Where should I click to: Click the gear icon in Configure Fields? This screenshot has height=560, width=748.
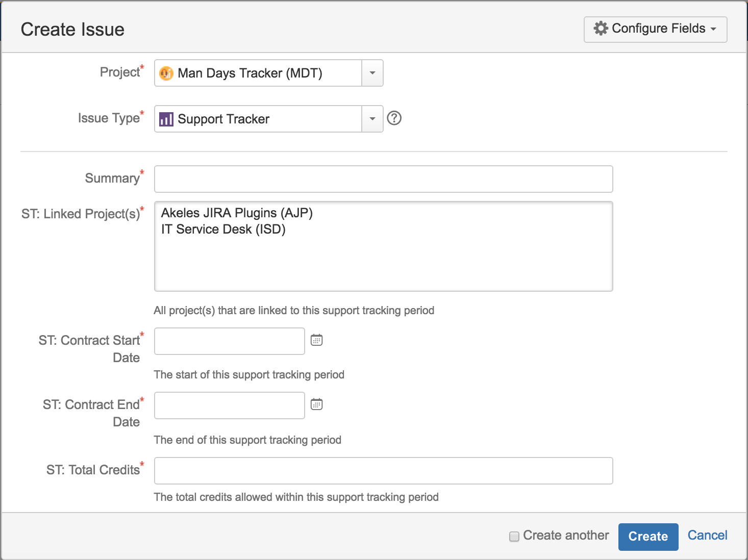point(601,29)
